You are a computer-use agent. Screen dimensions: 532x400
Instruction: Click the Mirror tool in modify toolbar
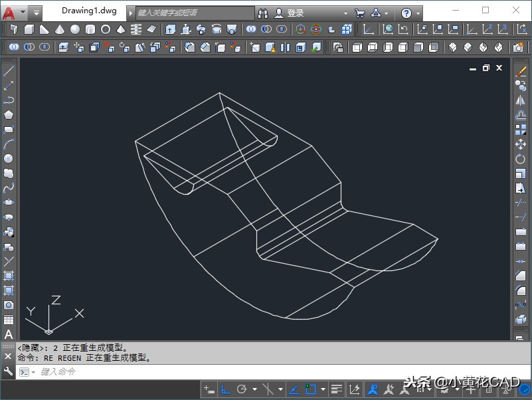pyautogui.click(x=521, y=100)
